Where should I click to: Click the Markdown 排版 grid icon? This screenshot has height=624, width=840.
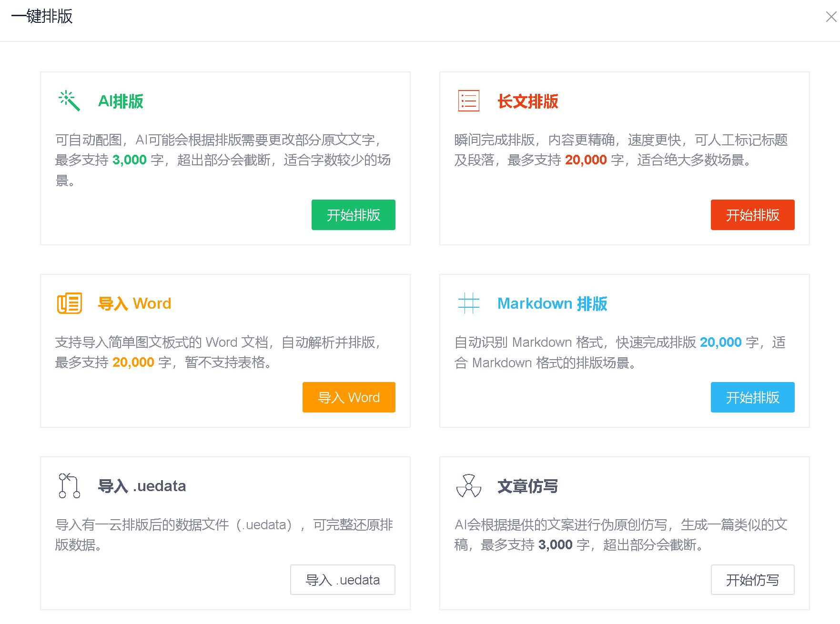point(468,303)
